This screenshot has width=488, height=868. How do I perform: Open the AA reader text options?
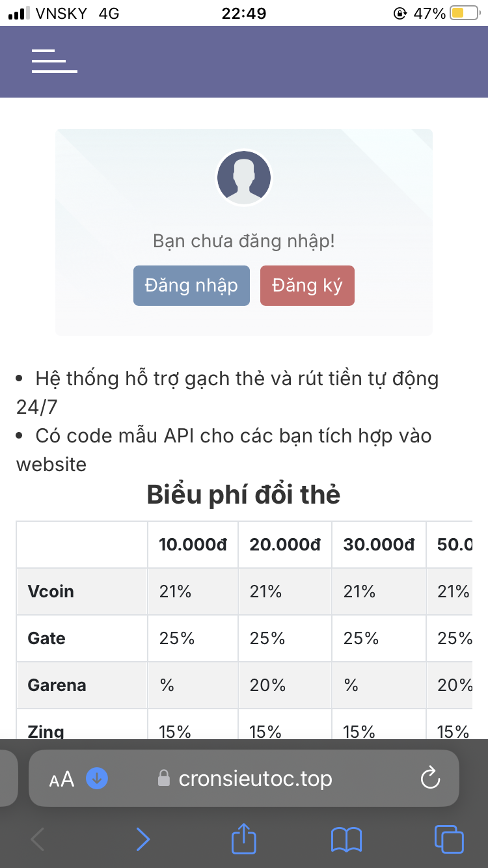pyautogui.click(x=62, y=779)
